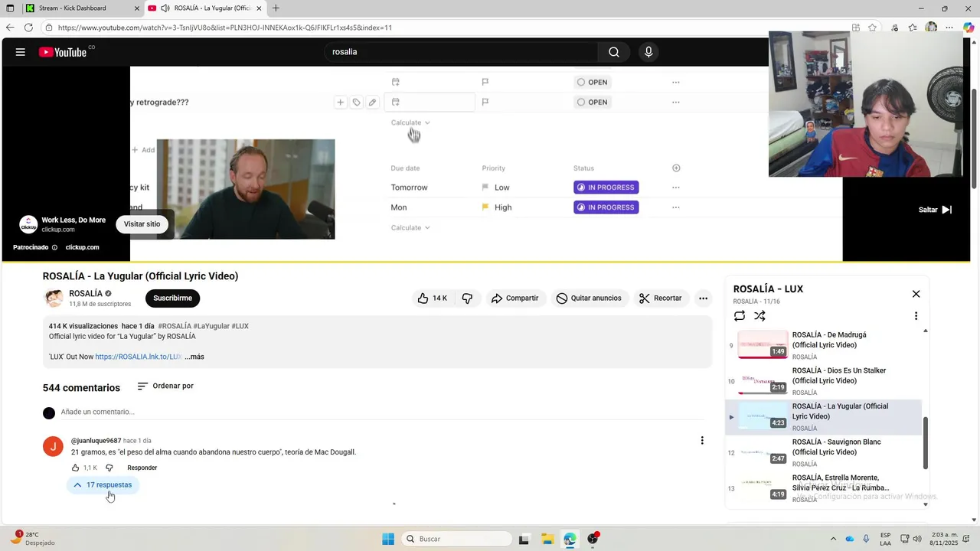Open OBS Studio from the taskbar
Image resolution: width=980 pixels, height=551 pixels.
pos(592,539)
